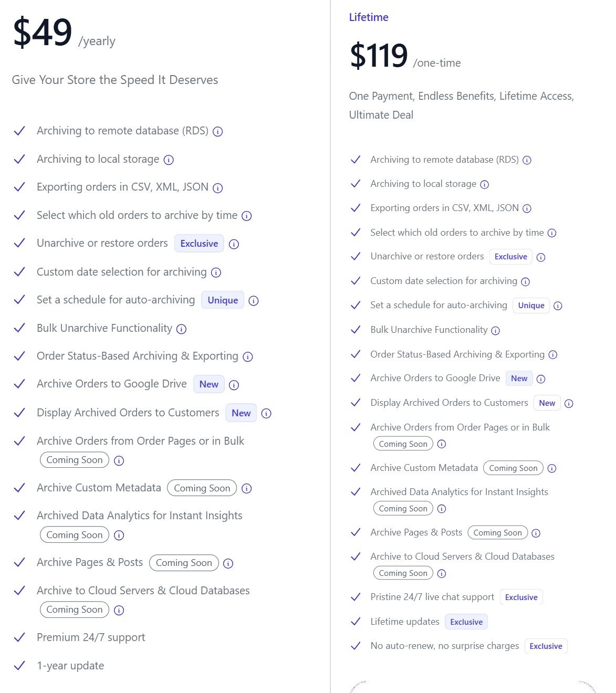616x693 pixels.
Task: Click Coming Soon badge beside Lifetime Custom Metadata
Action: point(513,468)
